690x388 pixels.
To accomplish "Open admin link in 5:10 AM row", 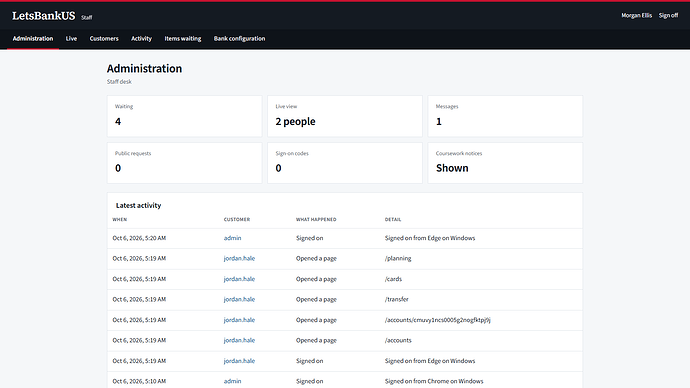I will 232,381.
